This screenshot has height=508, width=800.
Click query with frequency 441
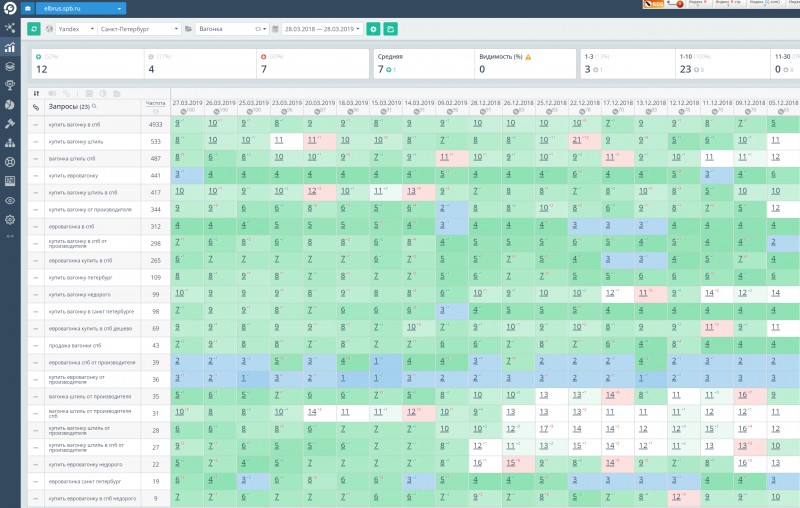[73, 175]
